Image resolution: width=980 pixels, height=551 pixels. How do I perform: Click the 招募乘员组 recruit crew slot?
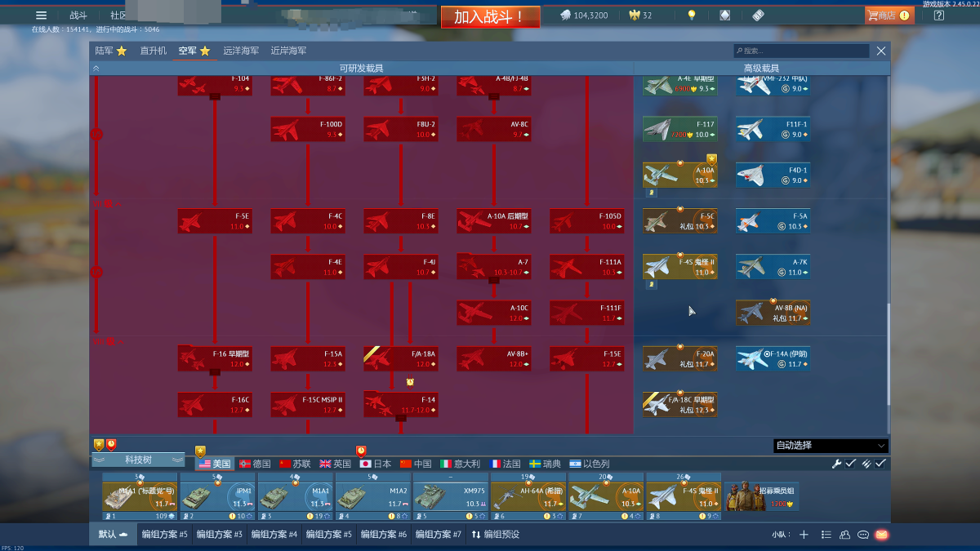pyautogui.click(x=761, y=496)
